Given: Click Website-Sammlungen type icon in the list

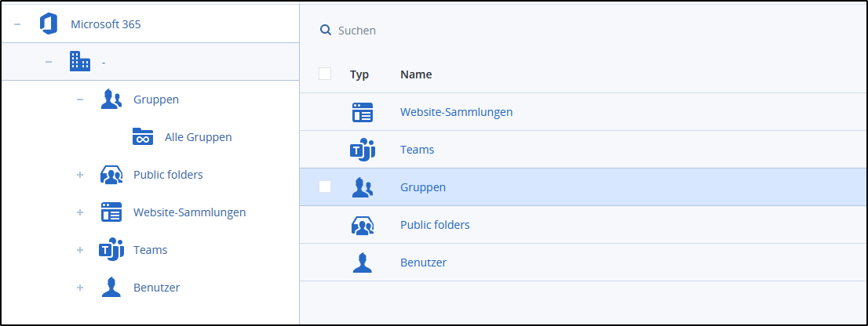Looking at the screenshot, I should pyautogui.click(x=363, y=112).
